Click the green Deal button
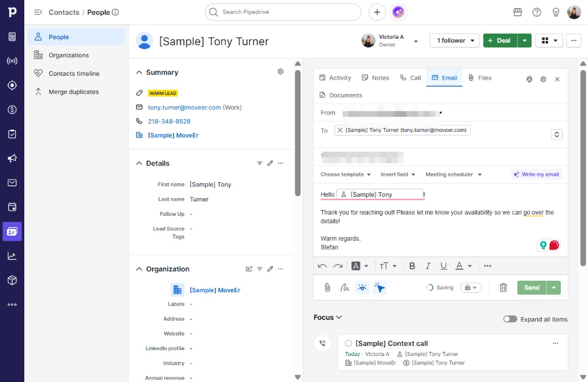Screen dimensions: 588x382 click(x=500, y=41)
